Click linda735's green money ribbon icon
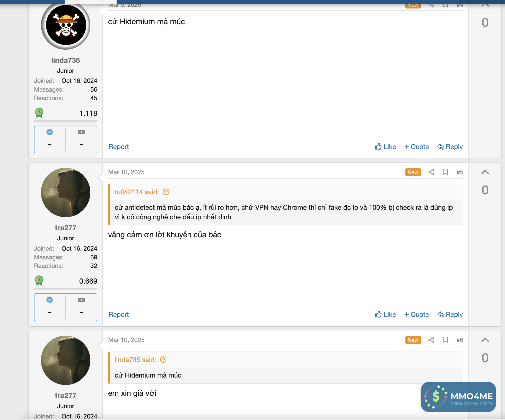The image size is (505, 420). click(39, 113)
